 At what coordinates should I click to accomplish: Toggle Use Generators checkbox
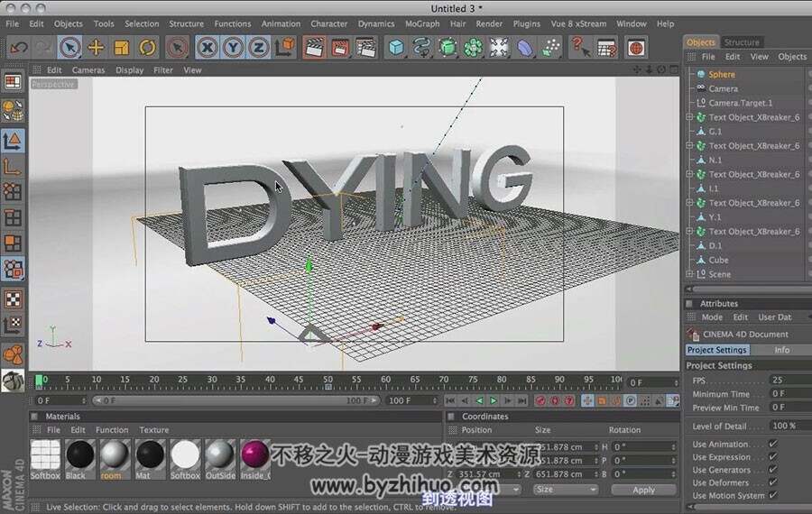[772, 470]
